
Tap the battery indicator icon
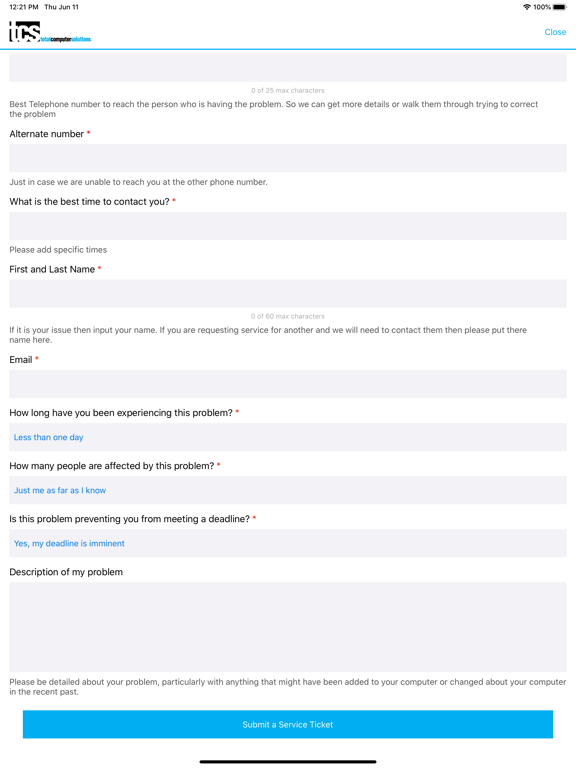pyautogui.click(x=560, y=7)
